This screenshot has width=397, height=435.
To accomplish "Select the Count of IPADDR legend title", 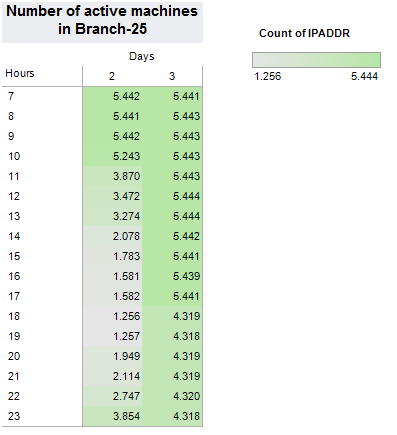I will 304,33.
